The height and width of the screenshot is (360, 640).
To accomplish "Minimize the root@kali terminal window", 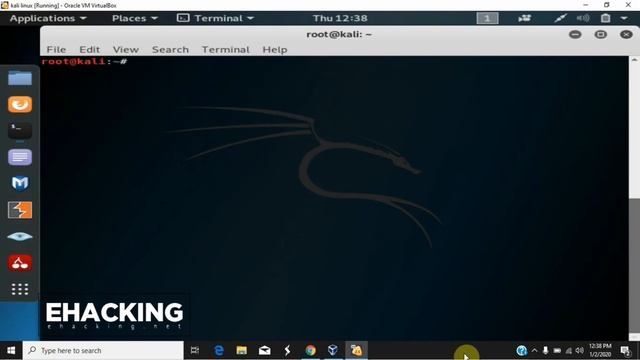I will (x=575, y=35).
